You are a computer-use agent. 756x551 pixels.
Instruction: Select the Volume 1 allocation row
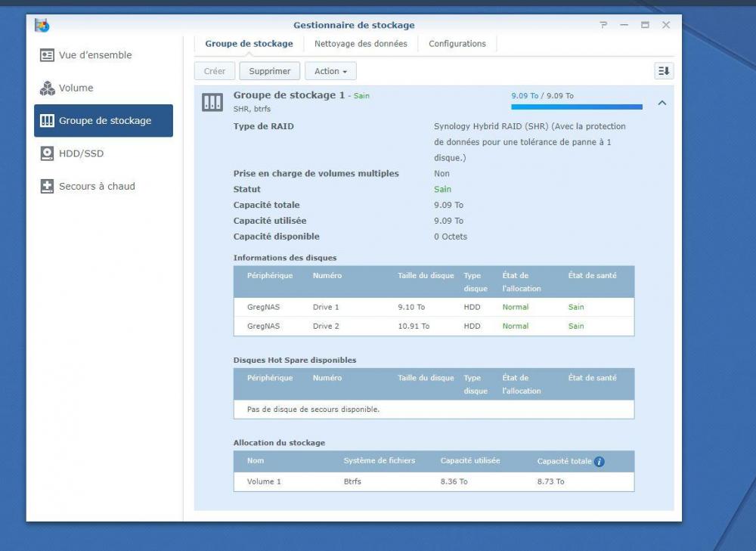[x=433, y=481]
